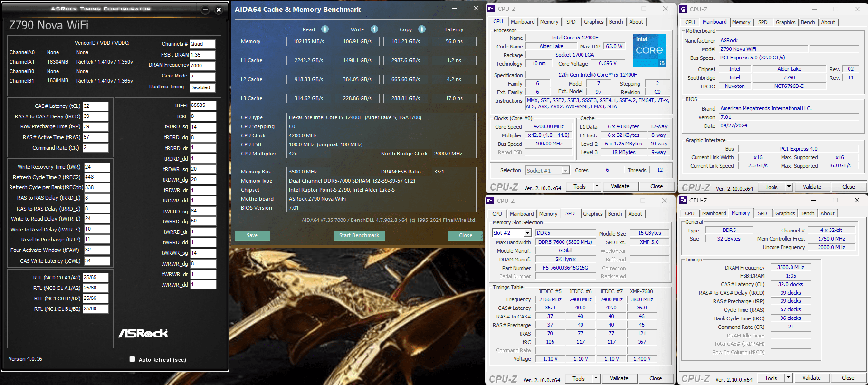Click the Max Bandwidth value DDR5-7600 (3800 MHz)
Image resolution: width=868 pixels, height=385 pixels.
click(565, 242)
